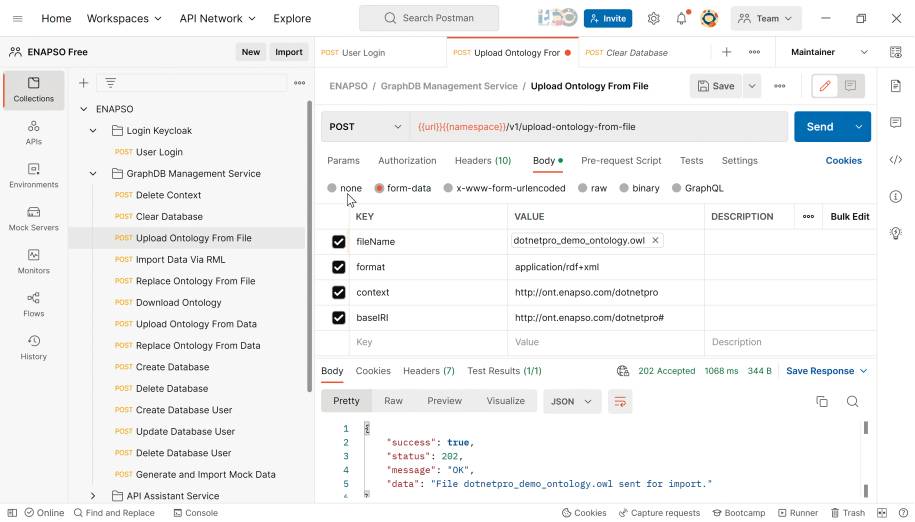Image resolution: width=915 pixels, height=522 pixels.
Task: Uncheck the format row checkbox
Action: pyautogui.click(x=338, y=267)
